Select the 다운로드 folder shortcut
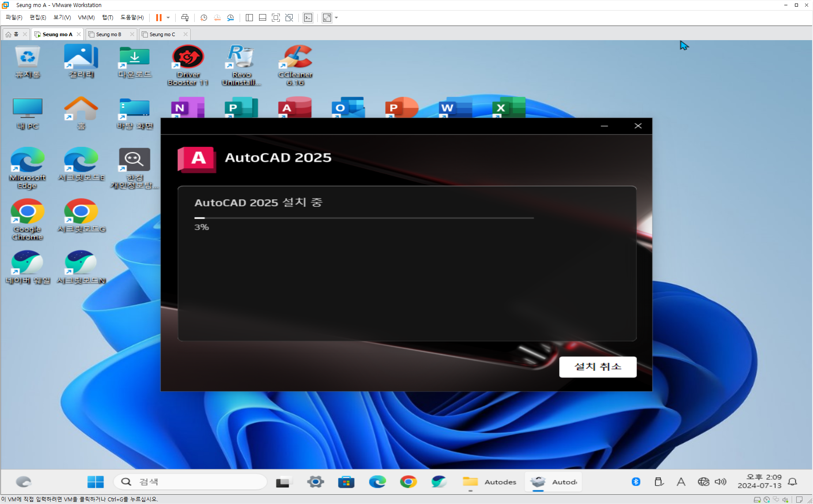 pyautogui.click(x=135, y=62)
